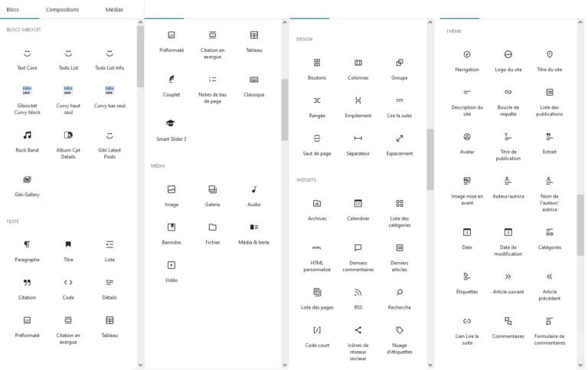
Task: Add the Album Cpt Details block
Action: click(x=68, y=145)
